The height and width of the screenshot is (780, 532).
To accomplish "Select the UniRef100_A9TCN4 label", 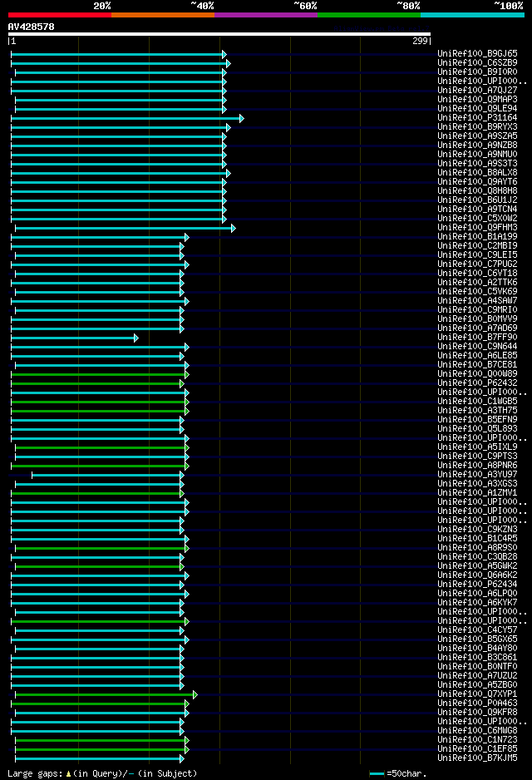I will (x=477, y=209).
